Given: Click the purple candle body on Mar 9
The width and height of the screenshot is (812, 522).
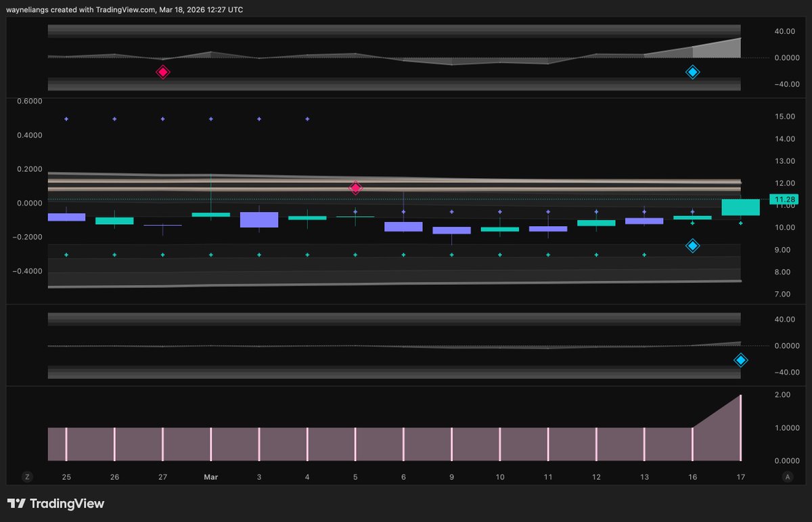Looking at the screenshot, I should coord(451,230).
